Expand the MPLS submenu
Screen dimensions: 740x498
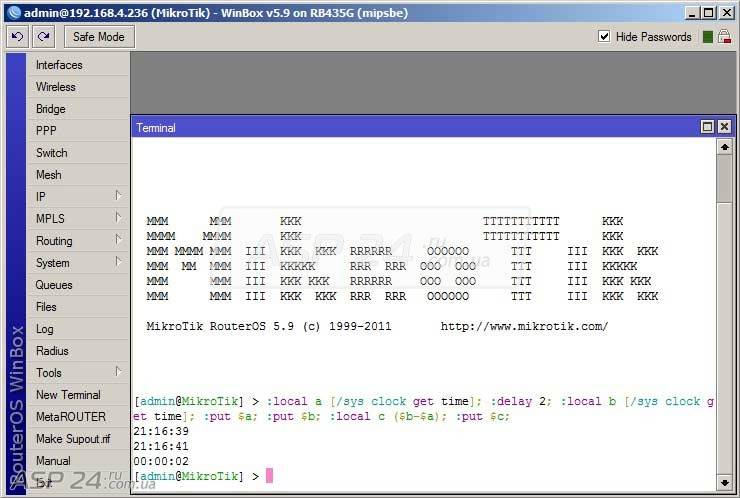tap(79, 219)
